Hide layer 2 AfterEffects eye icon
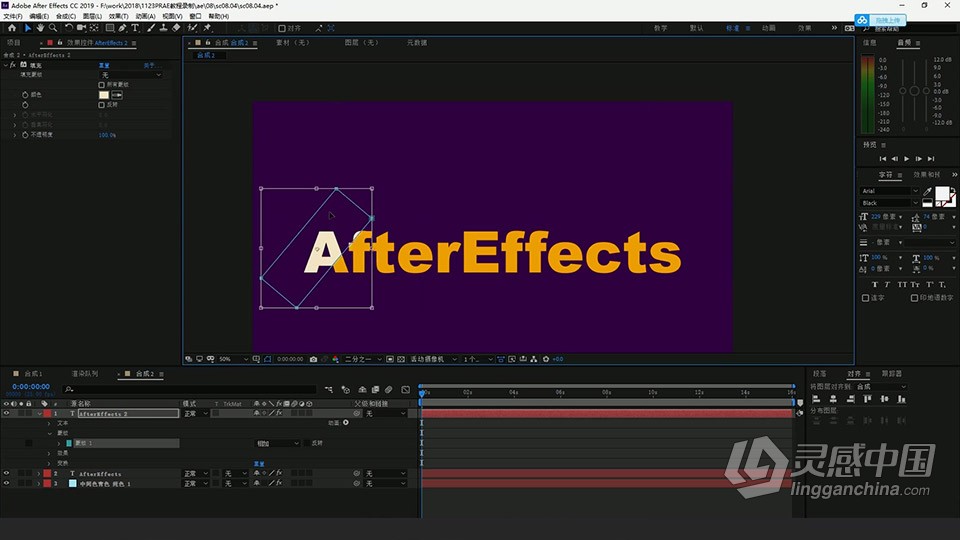The height and width of the screenshot is (540, 960). (x=6, y=473)
